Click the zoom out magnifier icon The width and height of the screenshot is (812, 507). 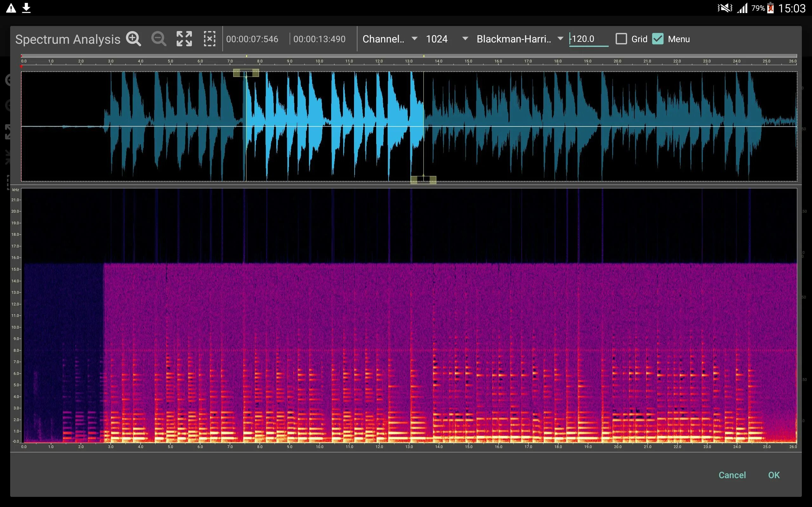[x=158, y=39]
